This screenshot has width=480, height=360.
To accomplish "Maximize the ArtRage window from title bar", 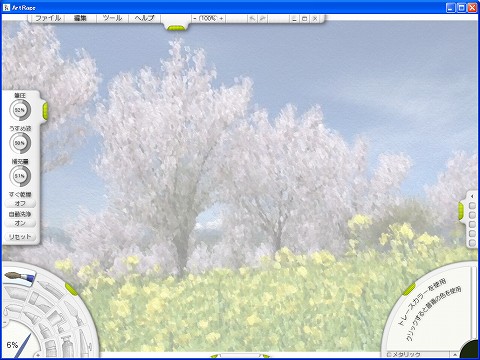I will point(462,8).
